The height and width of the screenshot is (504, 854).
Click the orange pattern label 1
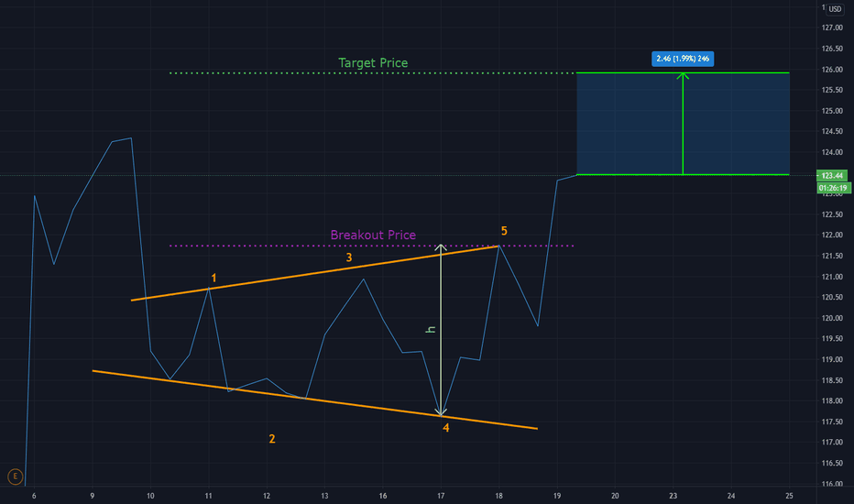(213, 278)
